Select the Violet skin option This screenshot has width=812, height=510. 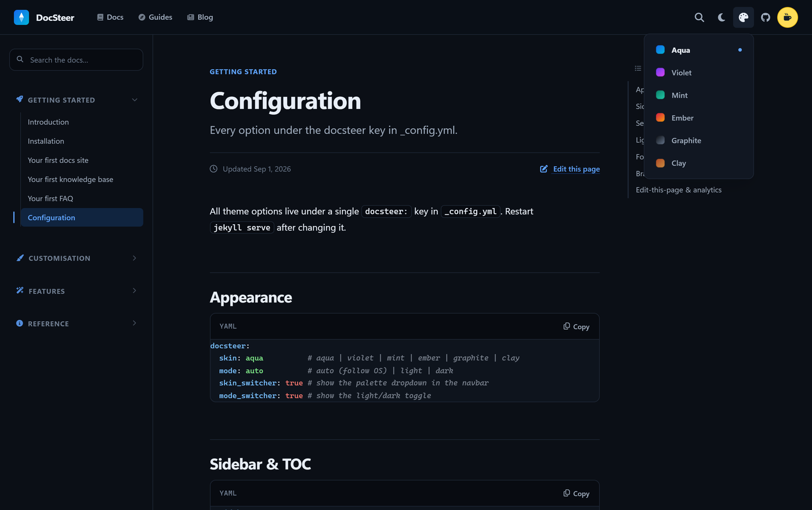coord(699,72)
